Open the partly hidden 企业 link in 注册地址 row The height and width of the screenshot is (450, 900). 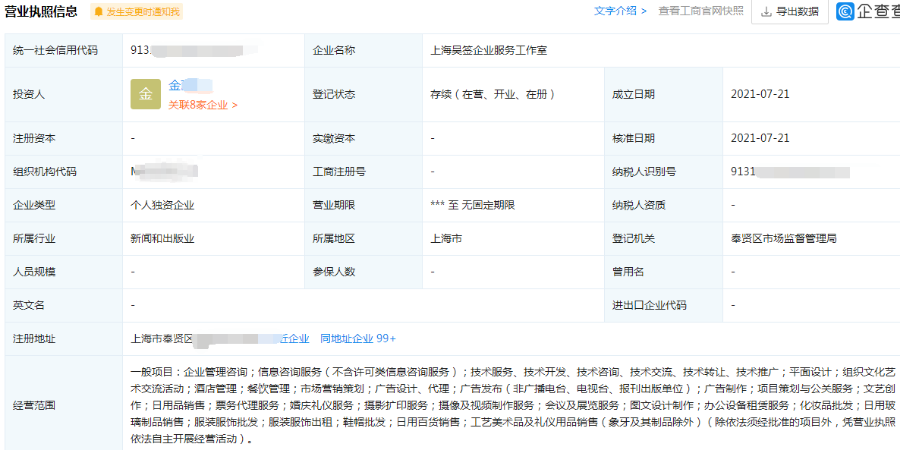(x=294, y=339)
